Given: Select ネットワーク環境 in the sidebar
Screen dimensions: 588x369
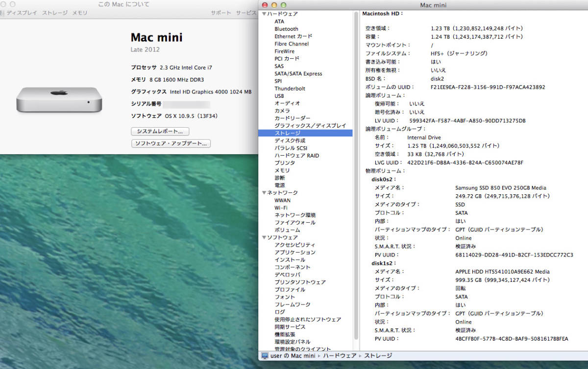Looking at the screenshot, I should pos(295,215).
